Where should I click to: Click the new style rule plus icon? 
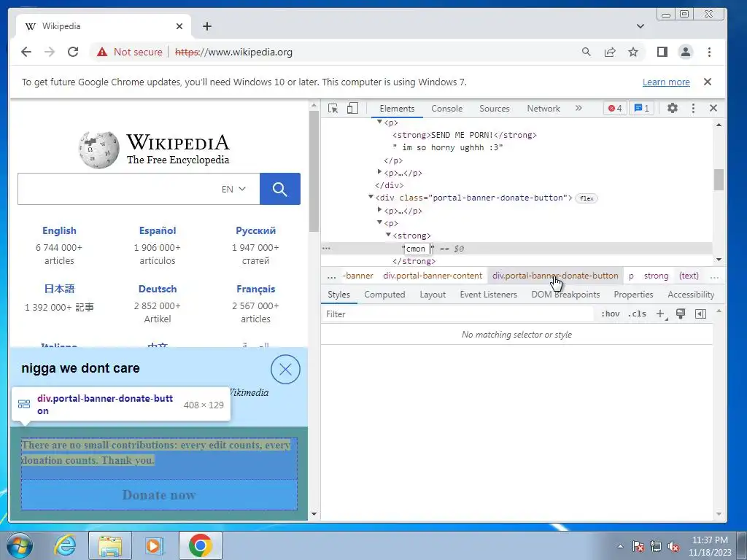(661, 314)
